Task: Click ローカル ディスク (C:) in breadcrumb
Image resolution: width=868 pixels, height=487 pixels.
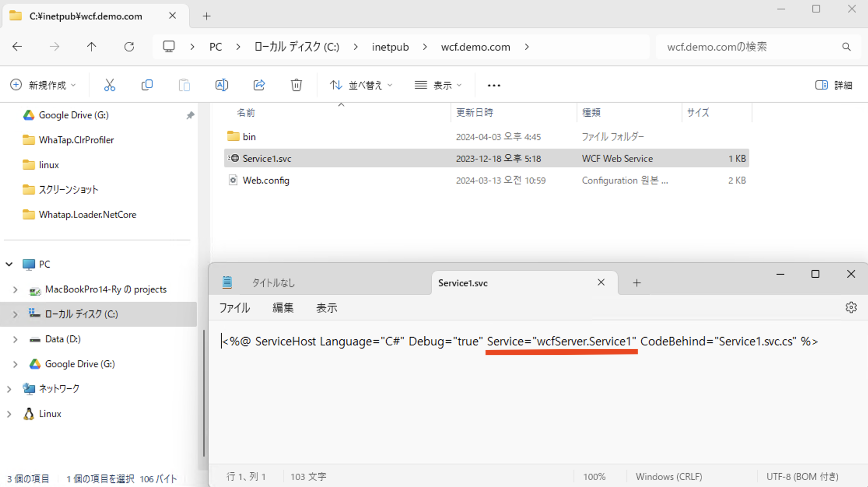Action: (297, 47)
